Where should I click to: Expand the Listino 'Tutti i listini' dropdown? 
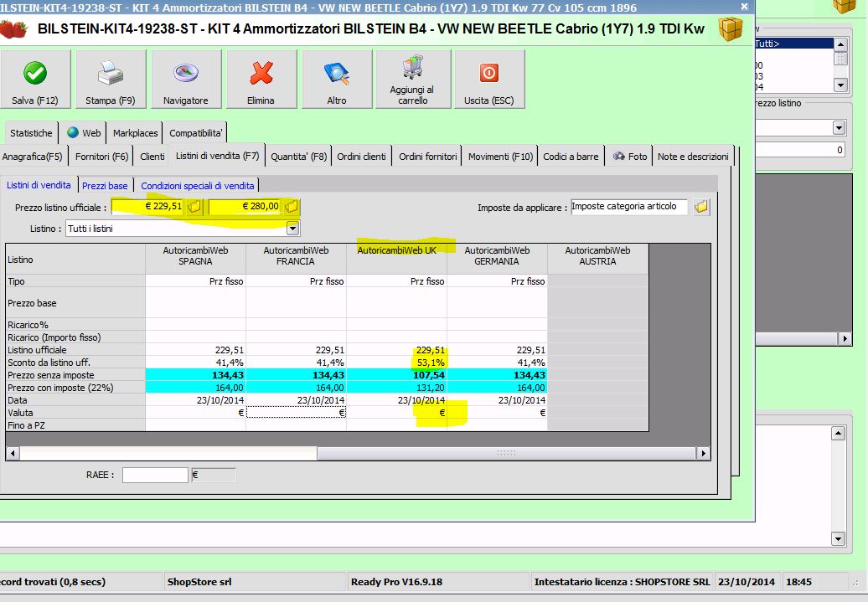pos(292,229)
